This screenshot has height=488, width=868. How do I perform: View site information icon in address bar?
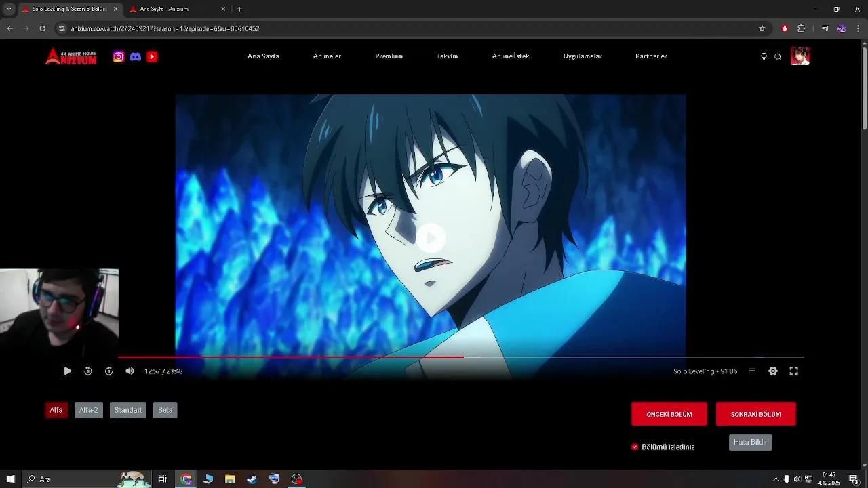(62, 28)
